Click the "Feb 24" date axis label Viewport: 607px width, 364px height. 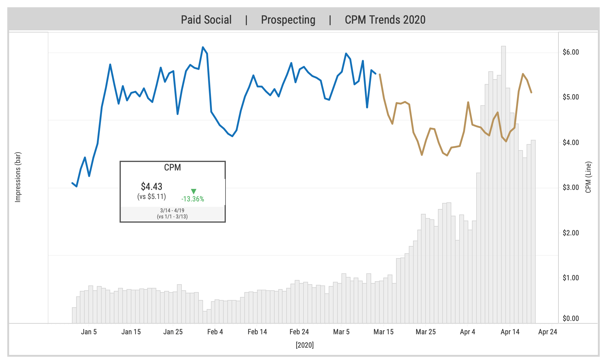click(299, 332)
